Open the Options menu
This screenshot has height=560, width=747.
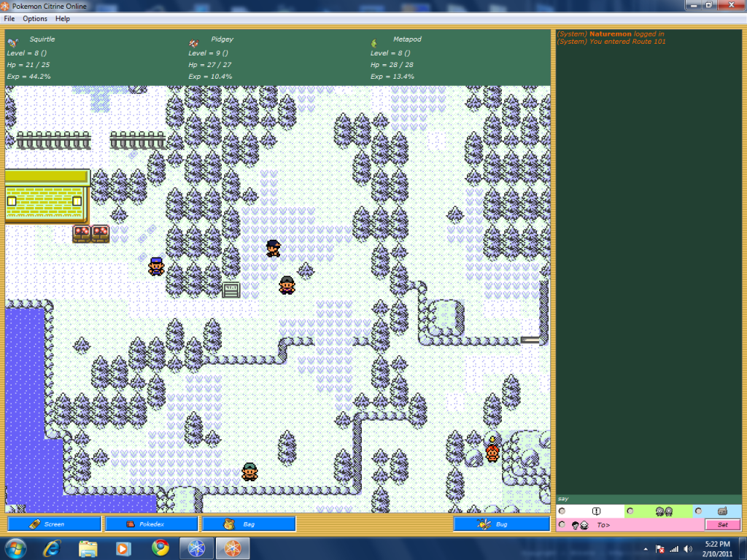click(35, 18)
